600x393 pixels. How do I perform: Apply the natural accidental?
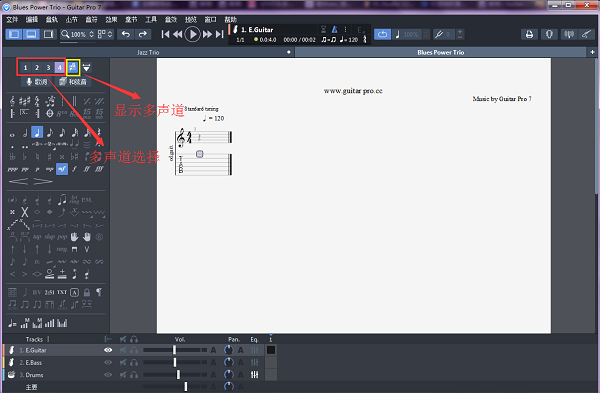tap(37, 157)
